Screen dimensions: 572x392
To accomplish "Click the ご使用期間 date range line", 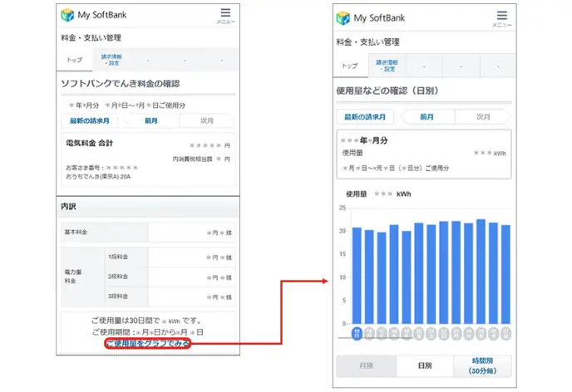I will point(148,332).
